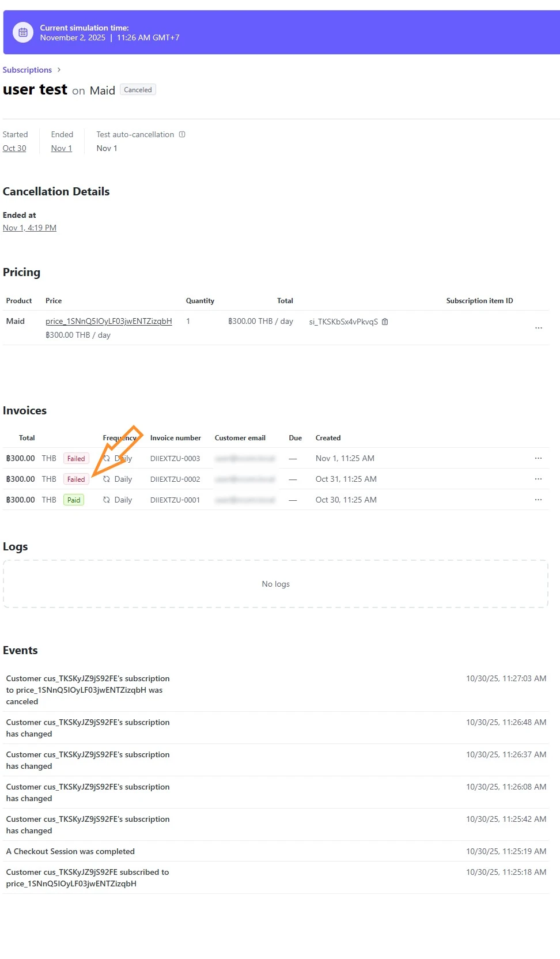Open options for invoice DIIEXTZU-0002
560x959 pixels.
(538, 479)
